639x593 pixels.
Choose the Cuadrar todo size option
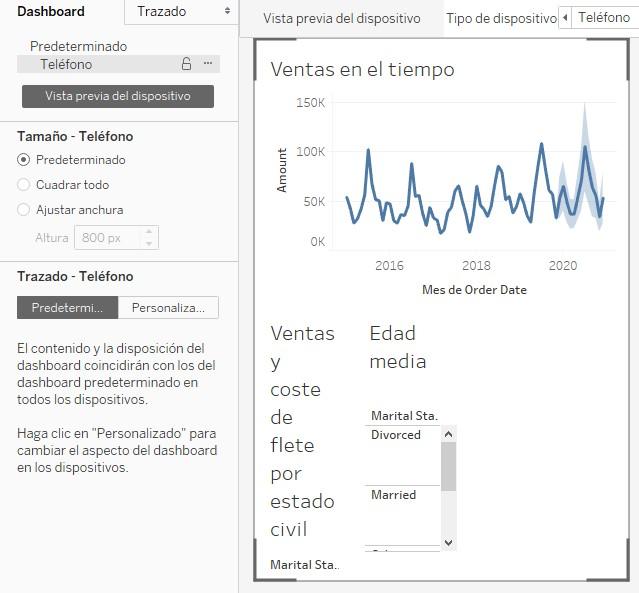point(24,185)
